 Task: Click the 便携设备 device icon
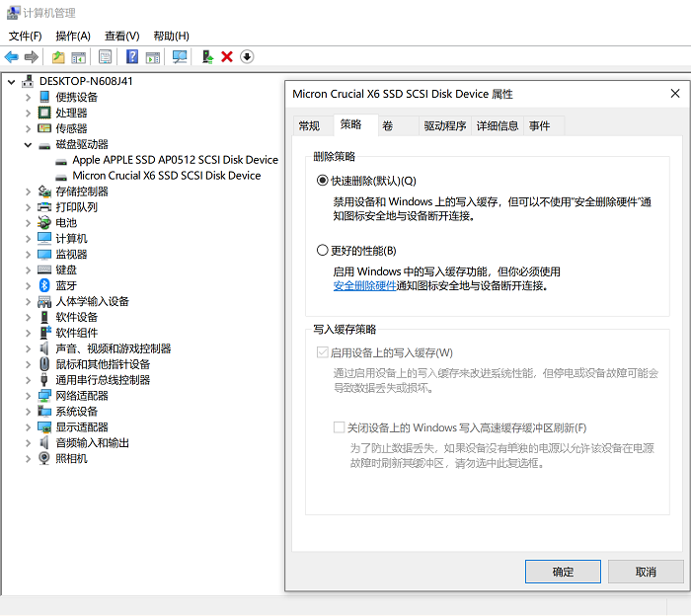44,97
